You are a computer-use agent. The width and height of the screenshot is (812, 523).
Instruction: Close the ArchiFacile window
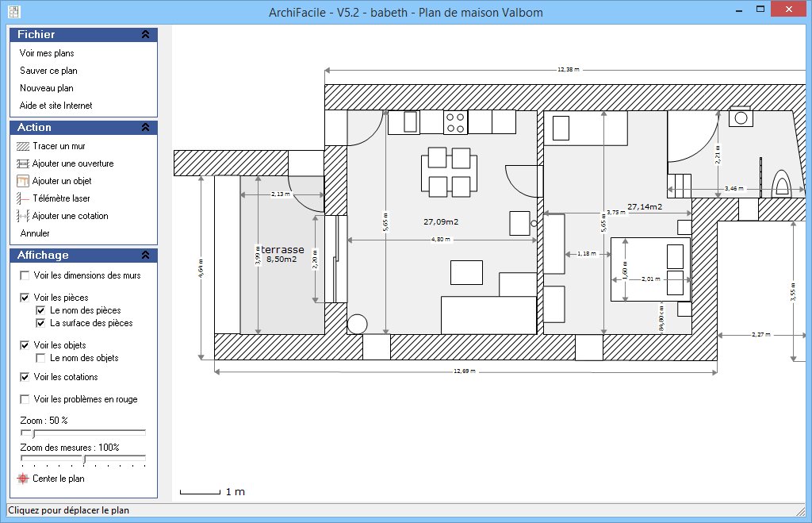789,9
